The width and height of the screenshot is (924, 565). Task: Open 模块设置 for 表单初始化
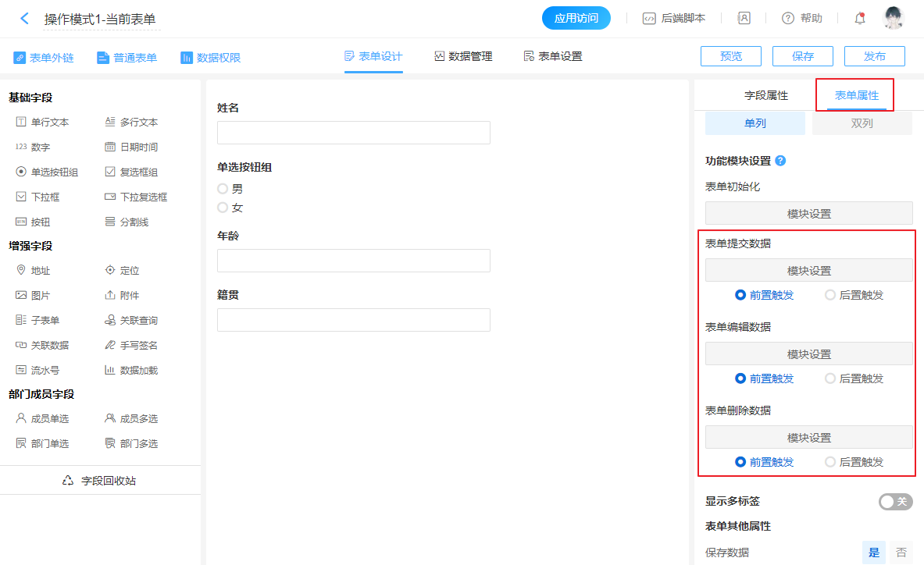point(809,214)
